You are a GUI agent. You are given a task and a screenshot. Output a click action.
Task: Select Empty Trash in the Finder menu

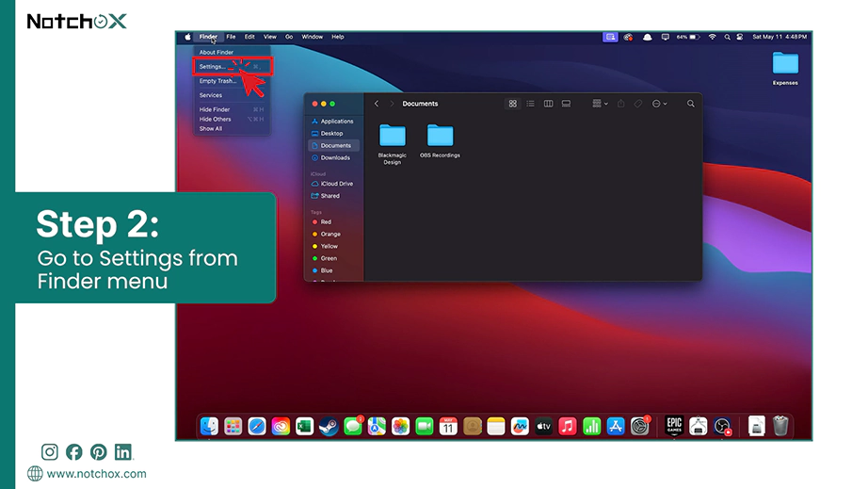(217, 81)
